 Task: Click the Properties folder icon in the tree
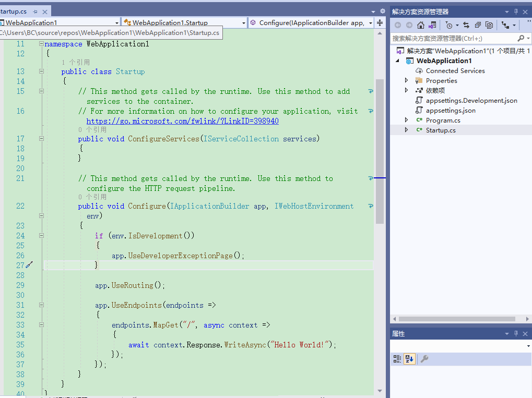click(419, 80)
